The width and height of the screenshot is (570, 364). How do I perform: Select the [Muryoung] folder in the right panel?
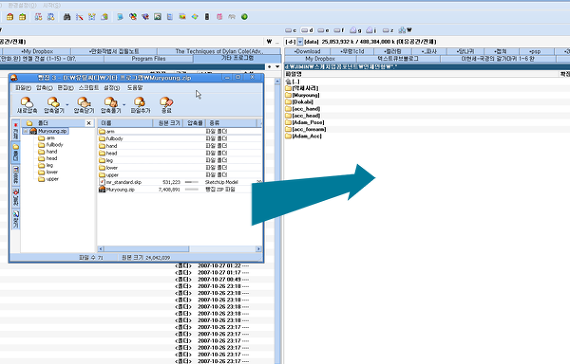(302, 95)
